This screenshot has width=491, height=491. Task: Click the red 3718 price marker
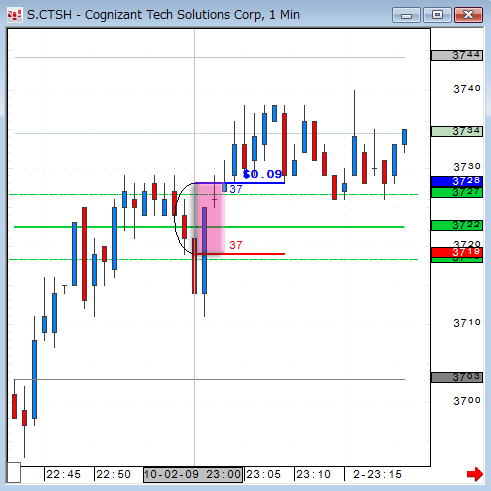point(457,252)
